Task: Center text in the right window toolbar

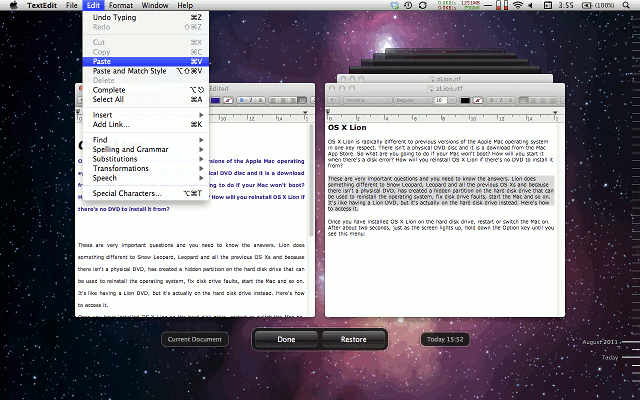Action: (x=534, y=100)
